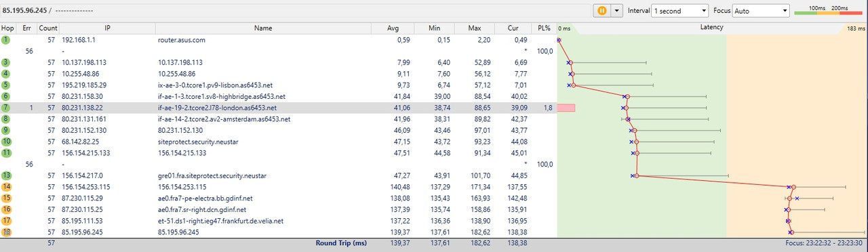Viewport: 868px width, 252px height.
Task: Sort by the Count column header
Action: tap(48, 28)
